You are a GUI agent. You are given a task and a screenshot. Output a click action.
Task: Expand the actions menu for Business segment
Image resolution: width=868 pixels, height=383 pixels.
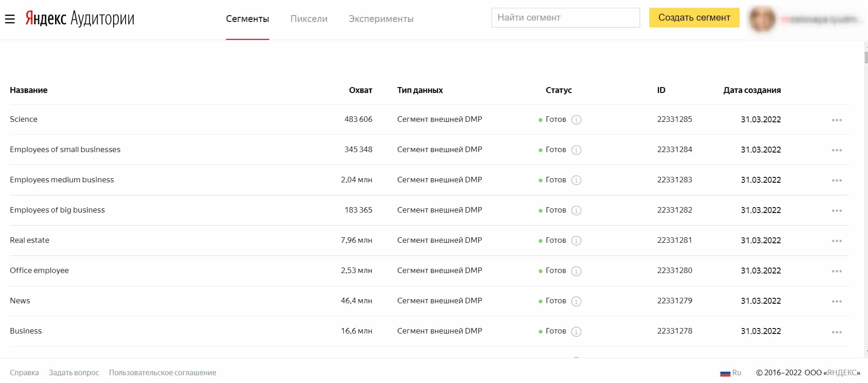(836, 332)
